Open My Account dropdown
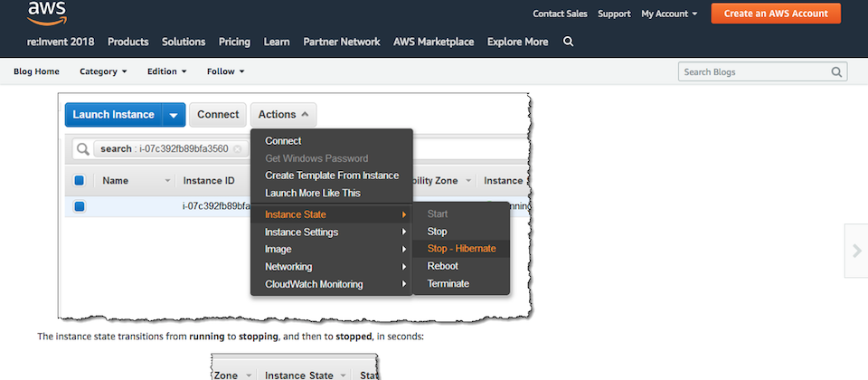The image size is (868, 380). point(669,14)
